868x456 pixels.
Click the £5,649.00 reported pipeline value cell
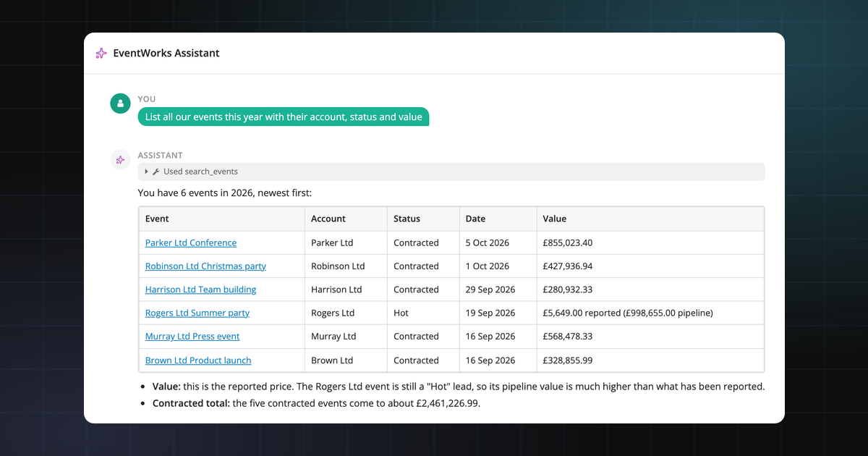click(650, 313)
